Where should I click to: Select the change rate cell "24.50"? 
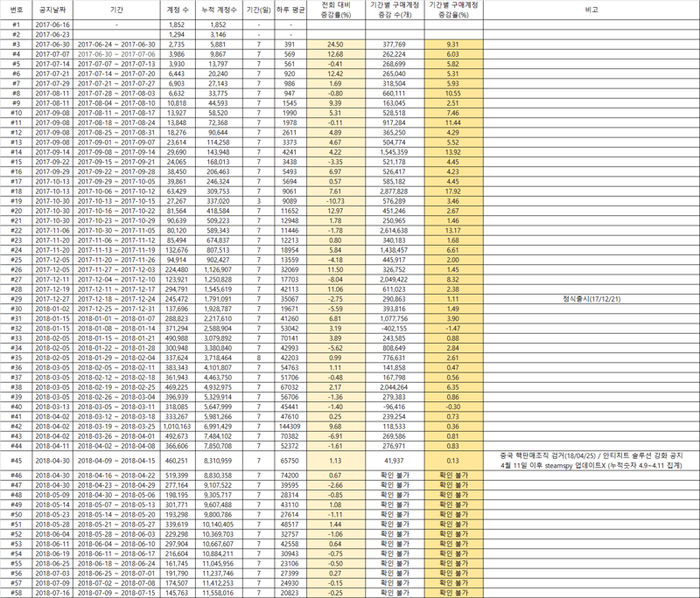(336, 45)
